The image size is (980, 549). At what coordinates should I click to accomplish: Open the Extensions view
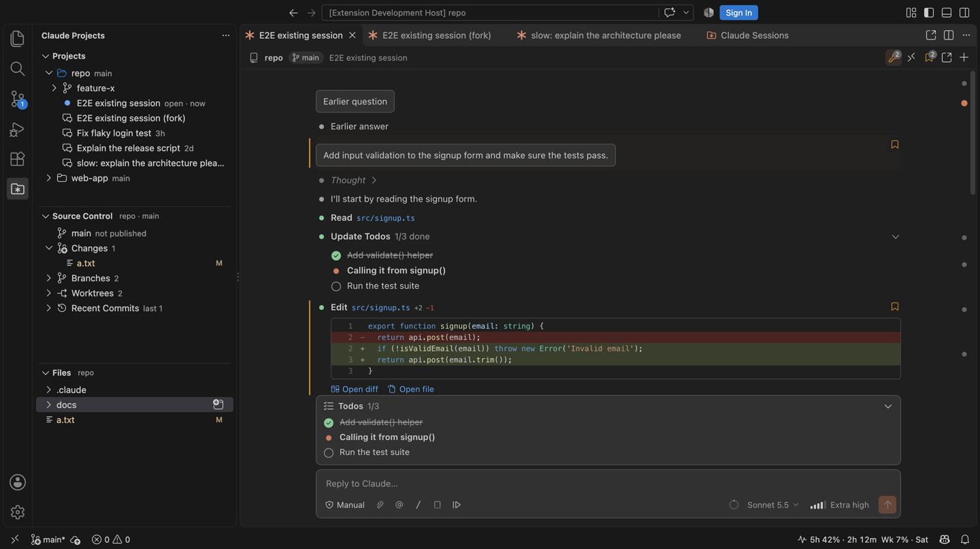click(18, 159)
